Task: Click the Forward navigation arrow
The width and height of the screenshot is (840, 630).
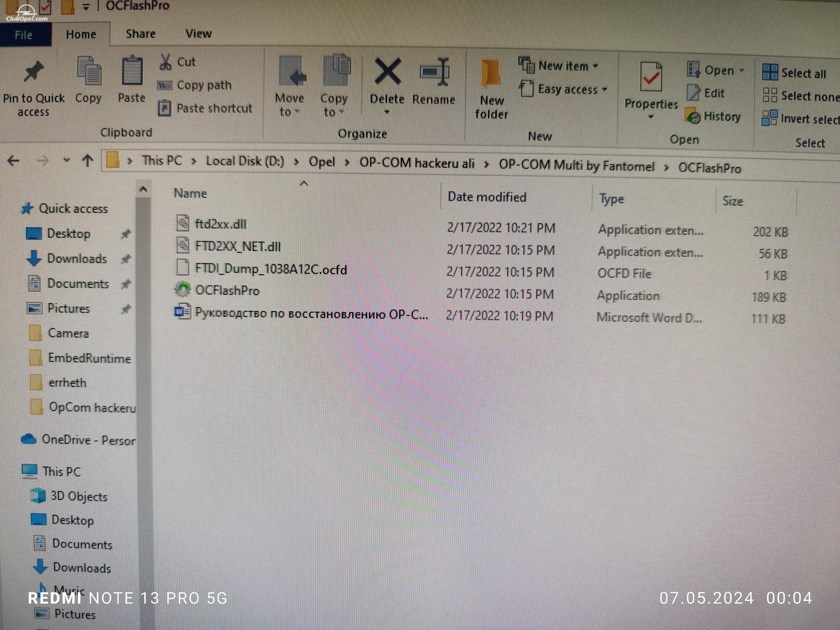Action: (x=43, y=161)
